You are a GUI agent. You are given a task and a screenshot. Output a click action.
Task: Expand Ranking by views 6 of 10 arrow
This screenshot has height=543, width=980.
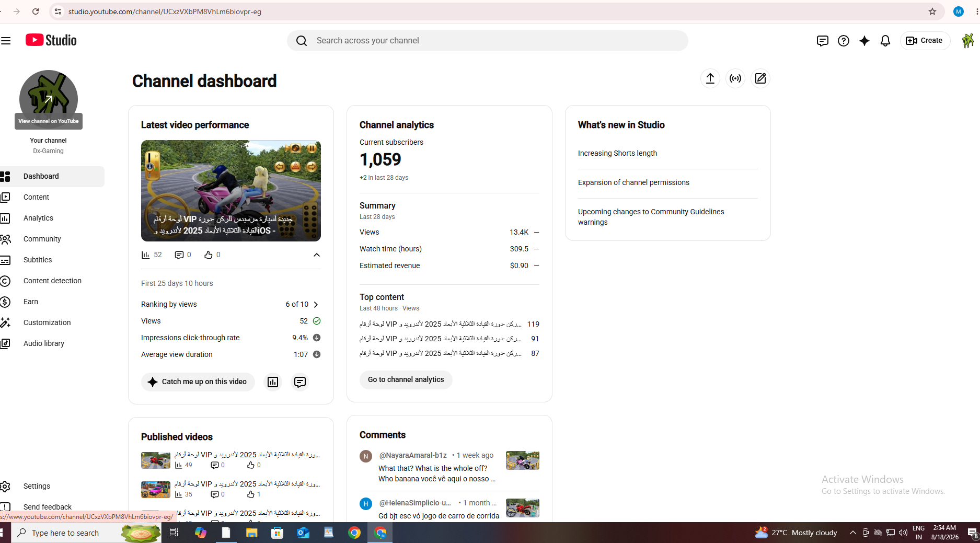316,305
